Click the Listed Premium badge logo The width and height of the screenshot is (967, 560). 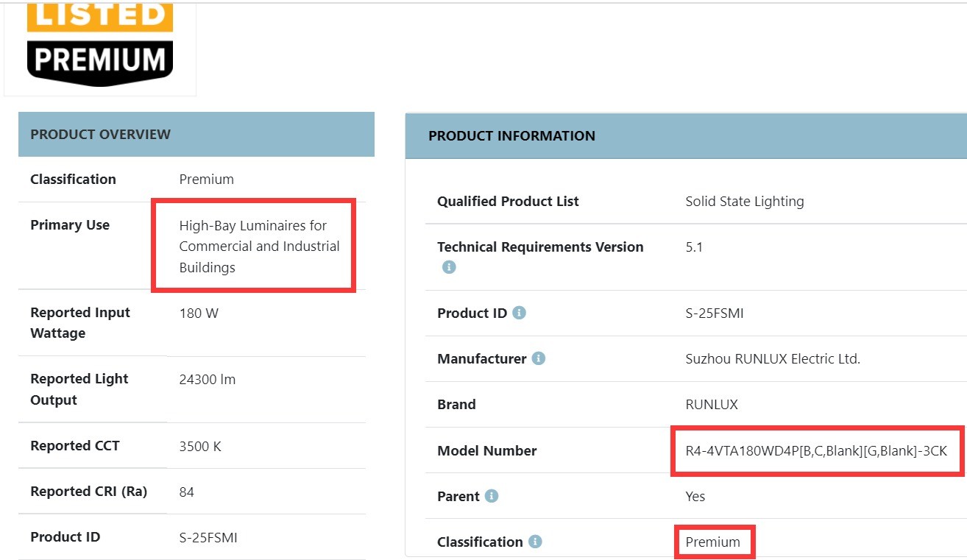[100, 44]
